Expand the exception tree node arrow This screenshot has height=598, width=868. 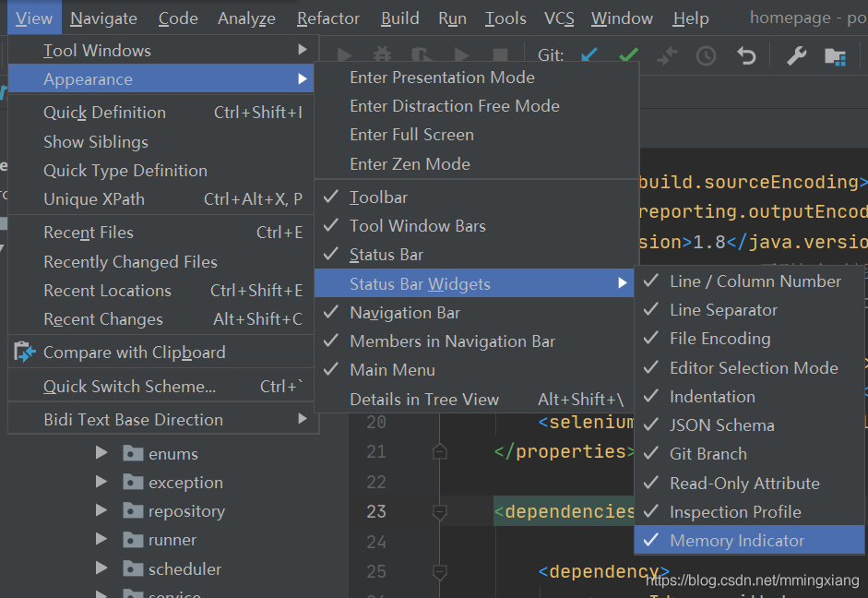pyautogui.click(x=101, y=482)
